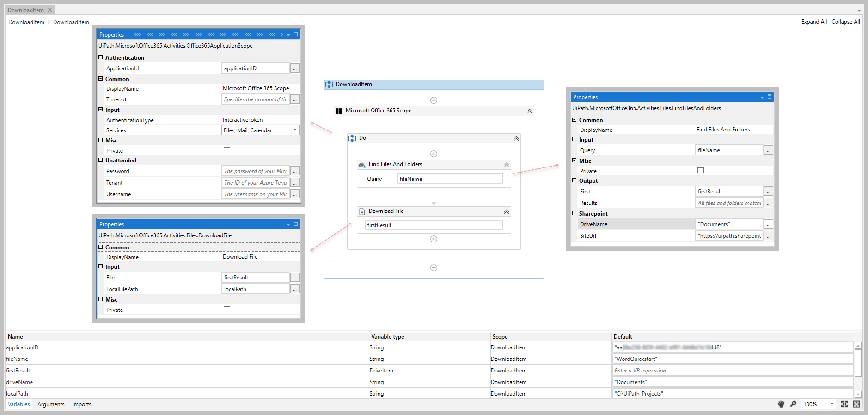Collapse the Authentication property group
Image resolution: width=868 pixels, height=415 pixels.
[x=100, y=57]
